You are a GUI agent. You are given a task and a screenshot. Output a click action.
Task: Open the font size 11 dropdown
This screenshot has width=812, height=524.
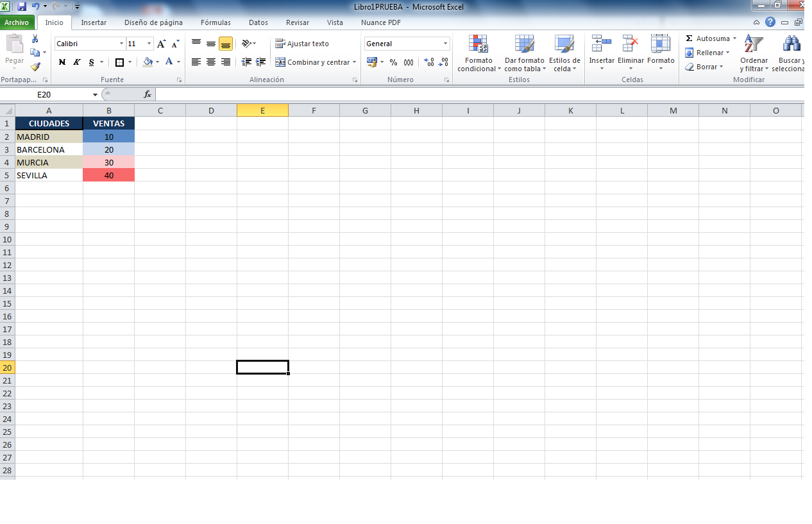point(149,44)
